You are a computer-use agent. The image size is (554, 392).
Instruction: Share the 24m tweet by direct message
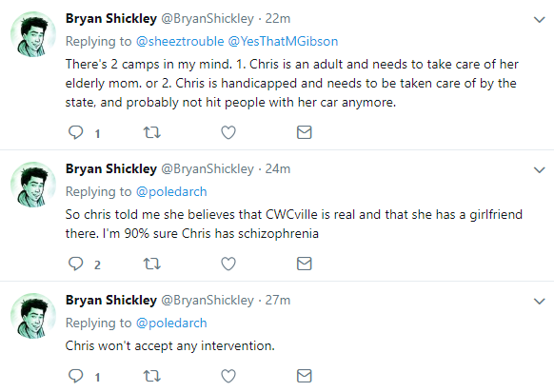coord(305,264)
